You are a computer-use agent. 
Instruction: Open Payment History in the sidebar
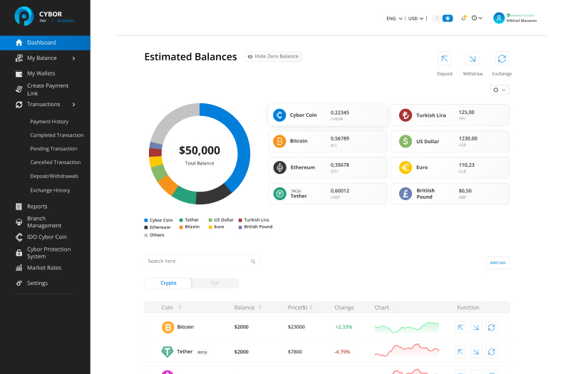(x=49, y=122)
